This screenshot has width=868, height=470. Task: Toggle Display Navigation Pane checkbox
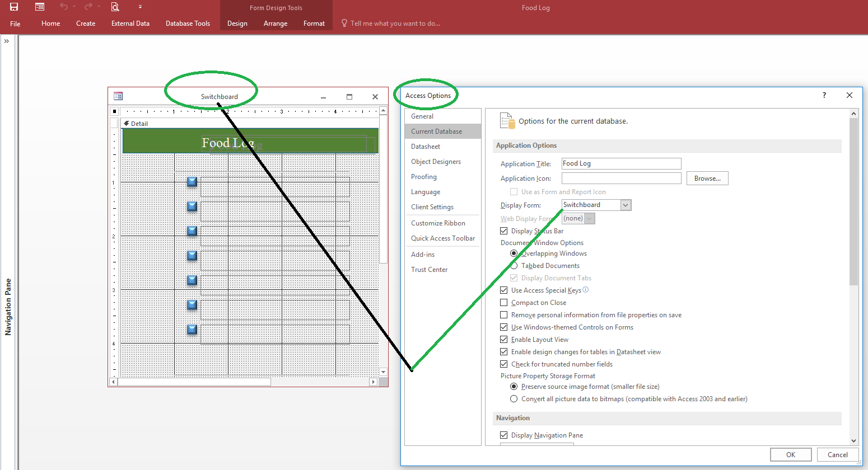(504, 435)
